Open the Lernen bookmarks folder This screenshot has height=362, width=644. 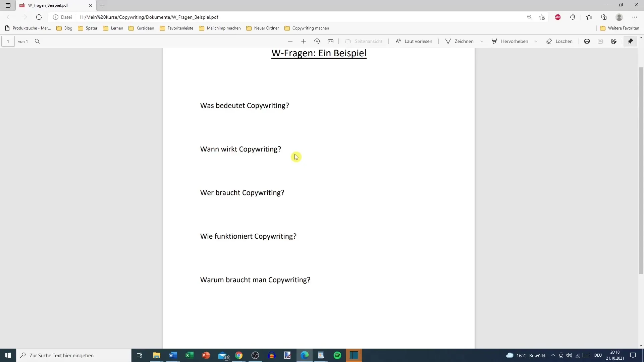pyautogui.click(x=113, y=28)
